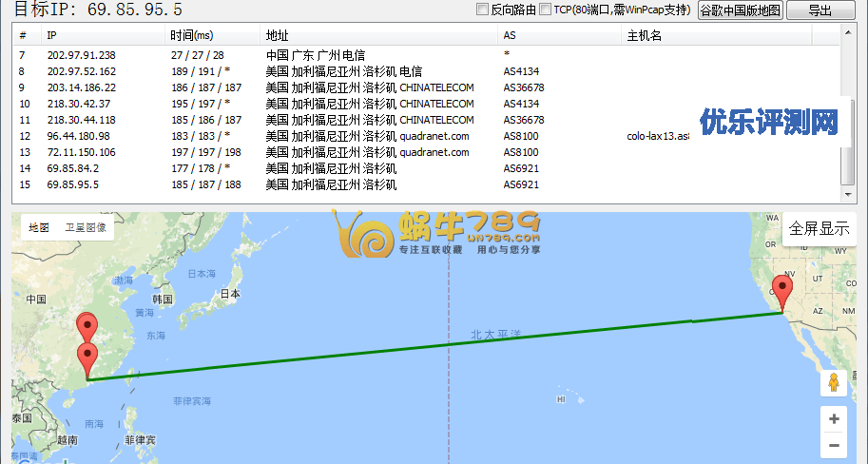This screenshot has width=868, height=464.
Task: Tick the TCP 80端口 WinPcap checkbox
Action: [546, 10]
